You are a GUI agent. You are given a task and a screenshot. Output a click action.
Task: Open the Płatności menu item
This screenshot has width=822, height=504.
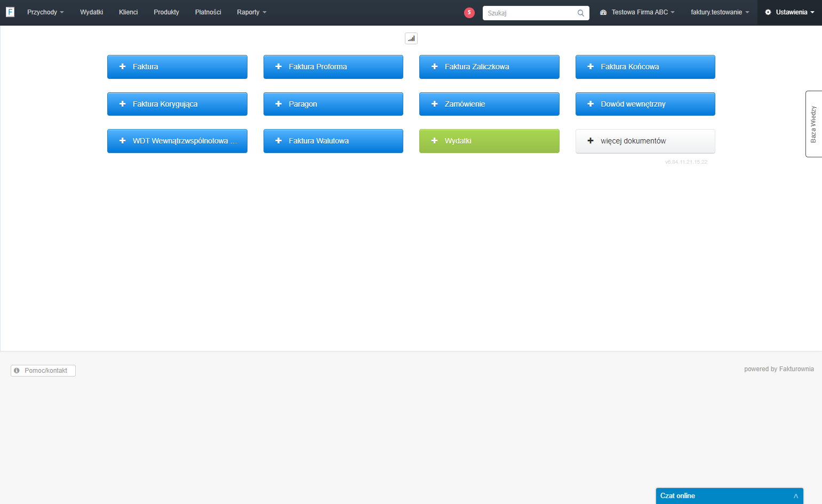(x=208, y=12)
